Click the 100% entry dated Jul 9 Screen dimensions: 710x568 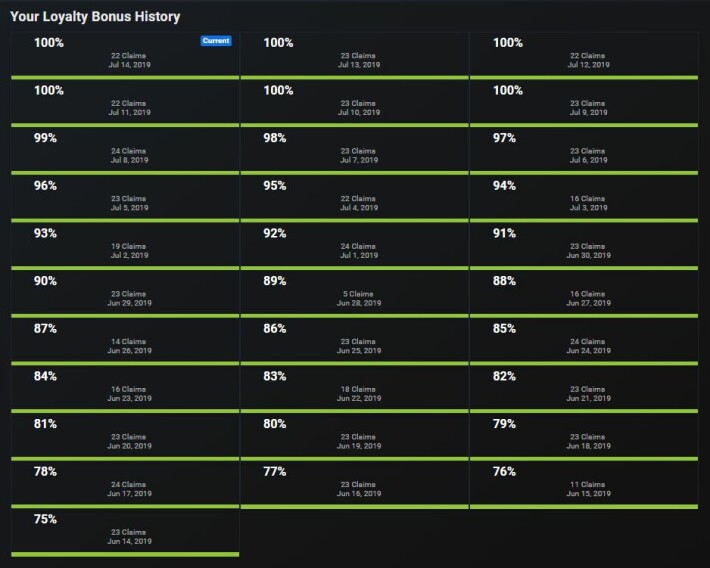[584, 103]
